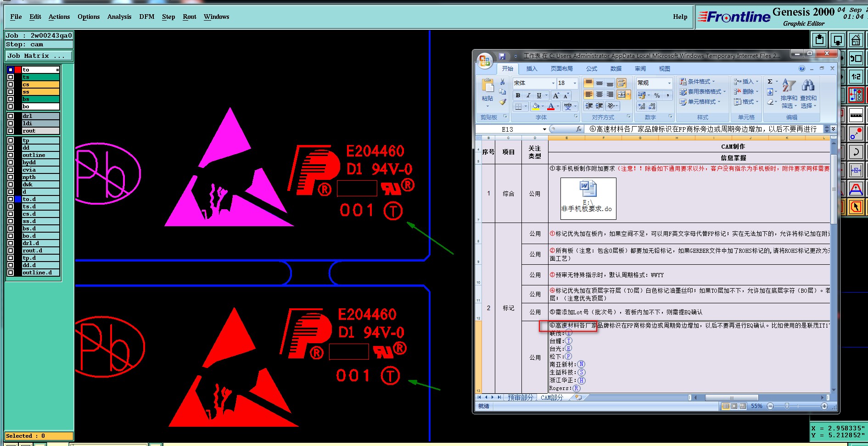Open the Genesis Rout menu
Viewport: 868px width, 446px height.
click(190, 17)
